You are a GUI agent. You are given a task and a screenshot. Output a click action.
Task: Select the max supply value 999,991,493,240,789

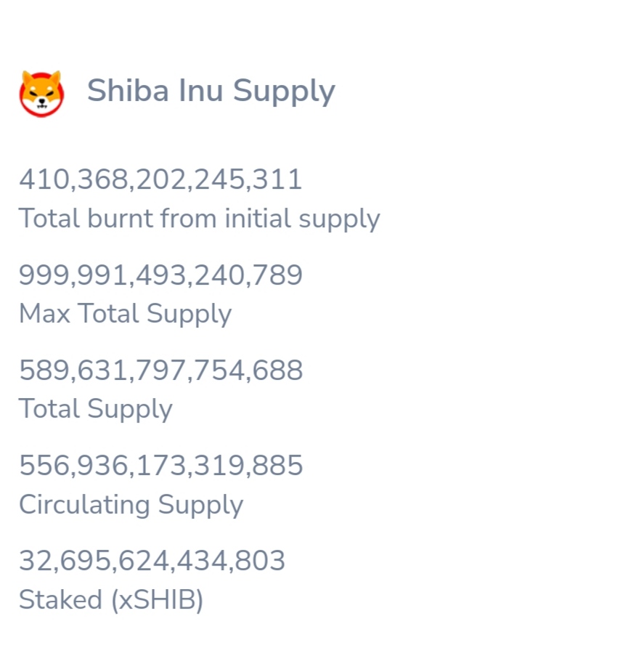[x=160, y=275]
